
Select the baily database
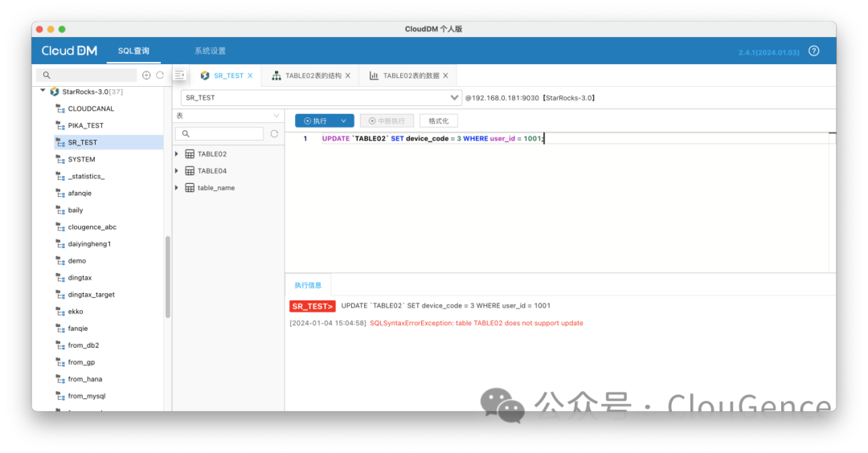[76, 210]
